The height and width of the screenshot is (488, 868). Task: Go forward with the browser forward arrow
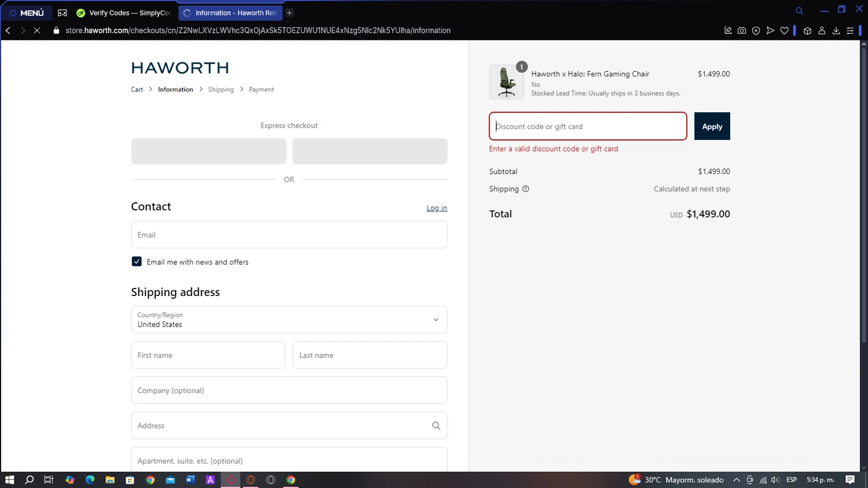tap(23, 31)
